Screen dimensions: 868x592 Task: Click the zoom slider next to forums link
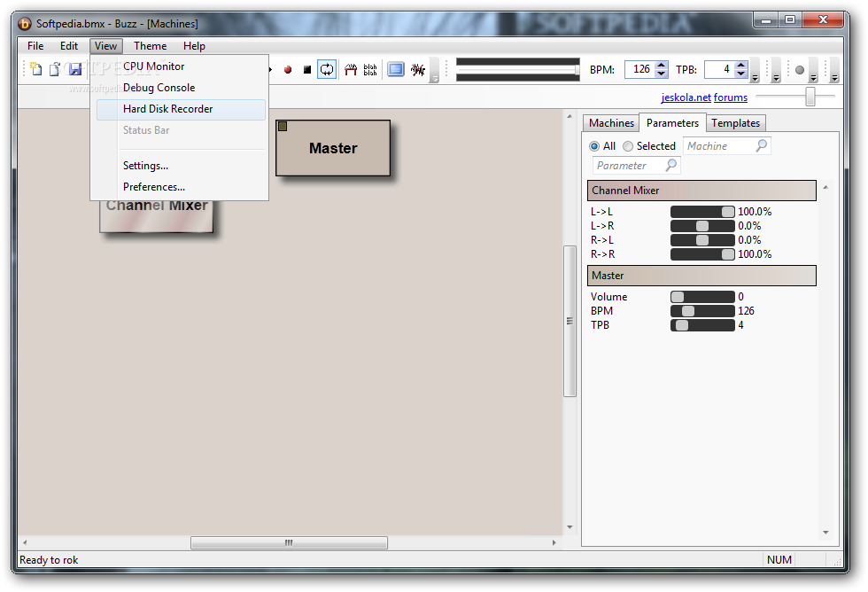810,97
